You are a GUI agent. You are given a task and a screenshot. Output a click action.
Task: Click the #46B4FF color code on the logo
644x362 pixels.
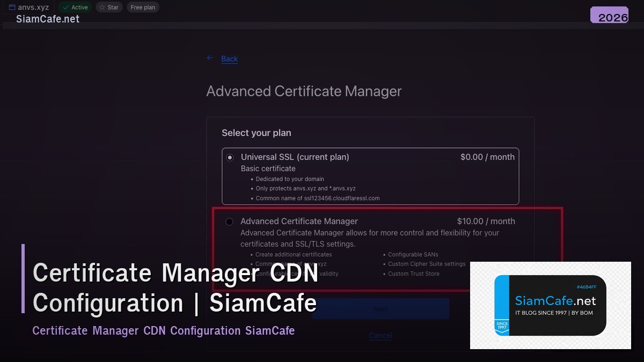588,287
